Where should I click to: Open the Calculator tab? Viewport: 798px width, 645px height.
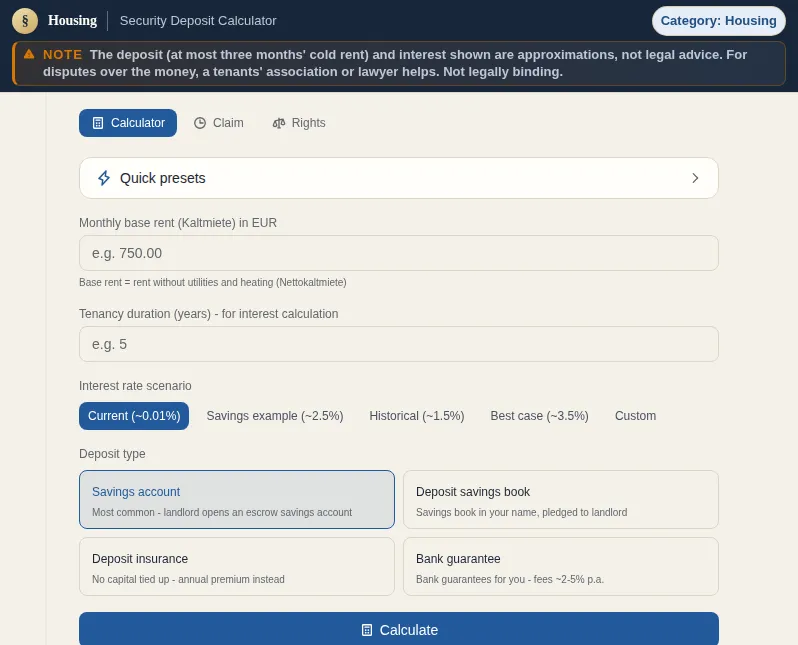click(x=128, y=123)
